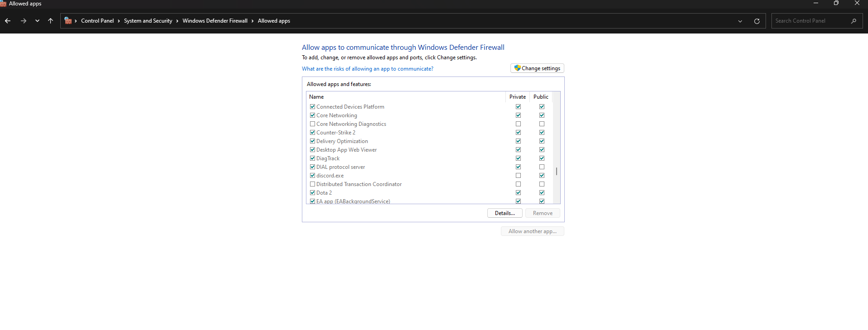
Task: Expand chevron after System and Security
Action: coord(177,21)
